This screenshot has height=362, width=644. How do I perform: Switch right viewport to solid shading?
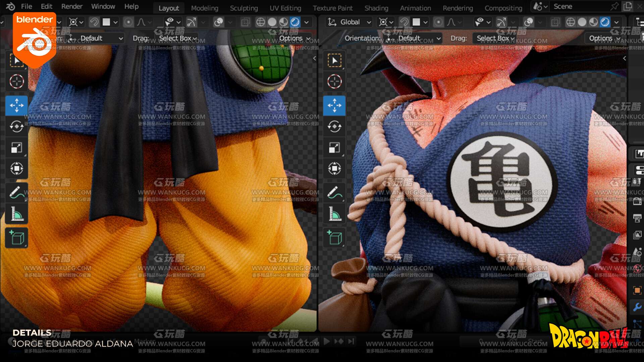tap(582, 22)
